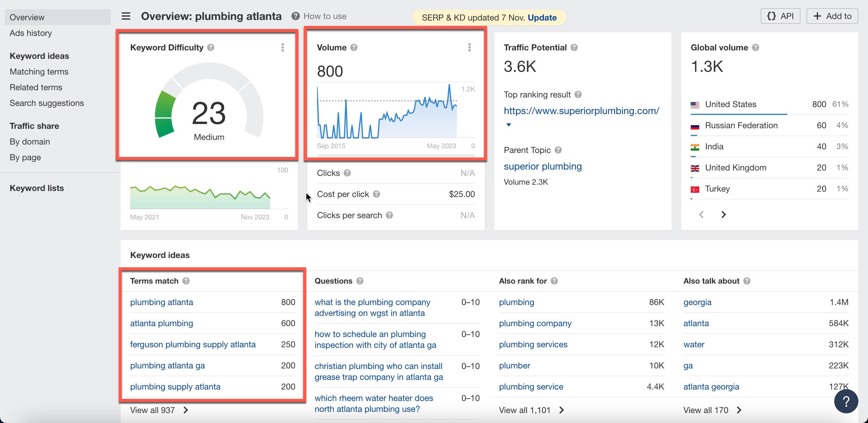Open the round help chat button
This screenshot has width=868, height=423.
pyautogui.click(x=845, y=401)
